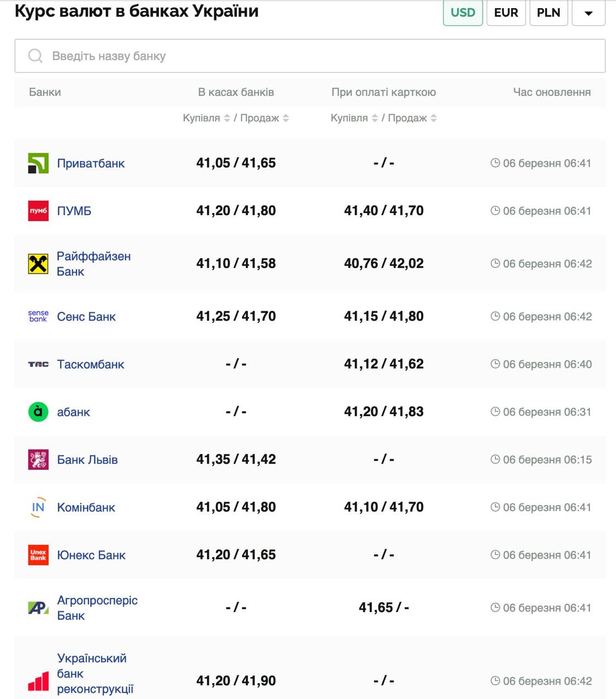Open the more currencies dropdown arrow
The image size is (616, 699).
pyautogui.click(x=588, y=13)
